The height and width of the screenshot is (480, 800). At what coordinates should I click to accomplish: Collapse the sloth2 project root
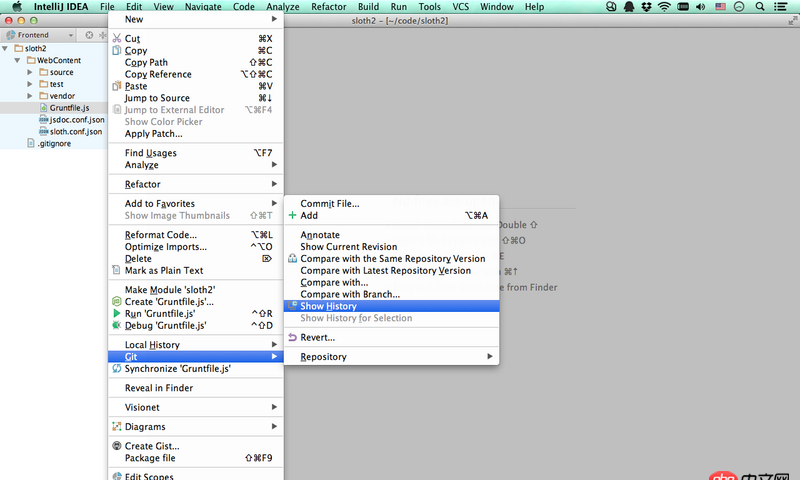point(5,48)
